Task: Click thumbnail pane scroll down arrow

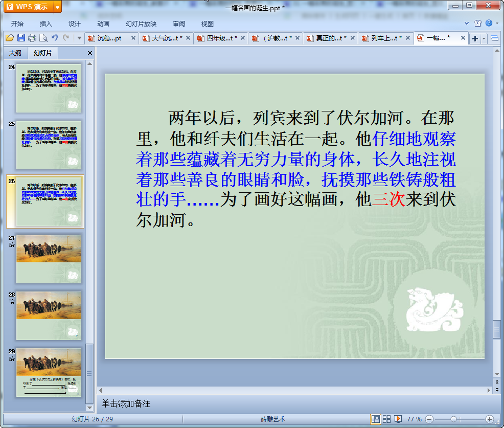Action: (89, 408)
